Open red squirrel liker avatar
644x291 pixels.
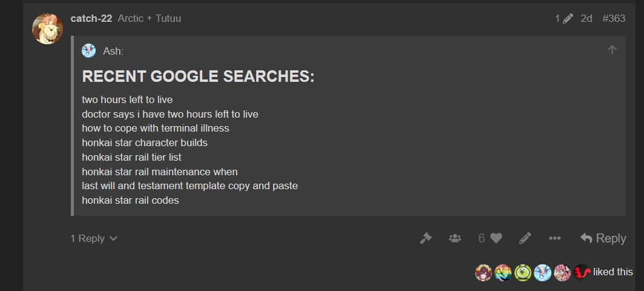582,272
